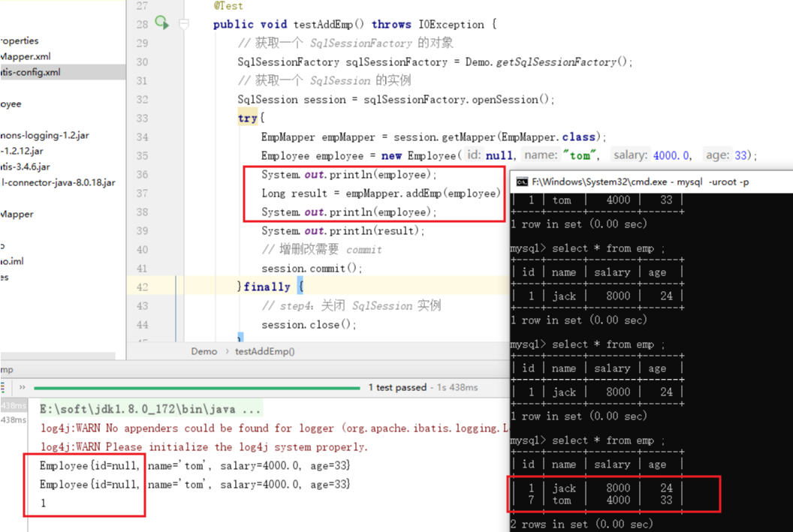Screen dimensions: 793x532
Task: Click project panel horizontal scrollbar
Action: [x=58, y=356]
